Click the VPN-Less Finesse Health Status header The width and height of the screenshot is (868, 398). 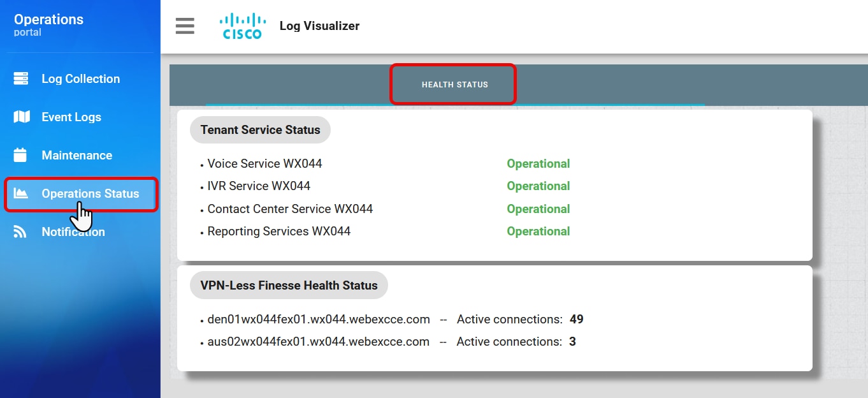tap(289, 285)
